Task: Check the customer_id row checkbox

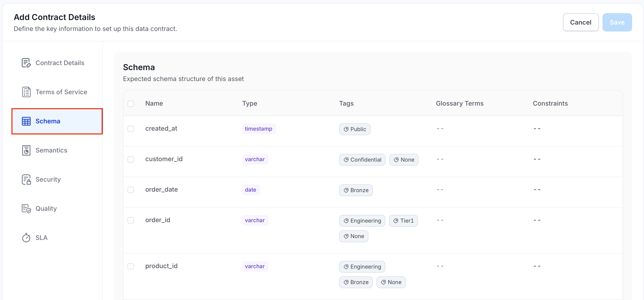Action: pos(130,159)
